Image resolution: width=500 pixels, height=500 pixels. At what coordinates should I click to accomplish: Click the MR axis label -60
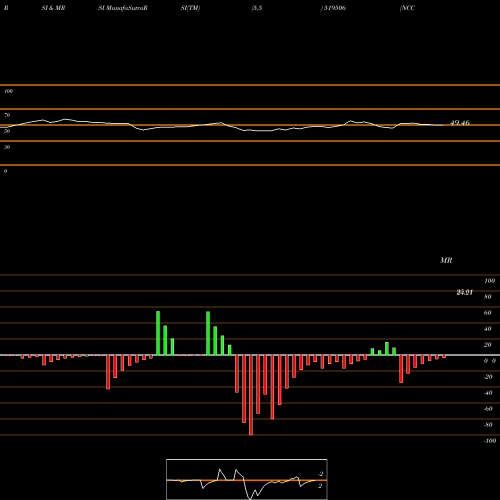(x=488, y=409)
